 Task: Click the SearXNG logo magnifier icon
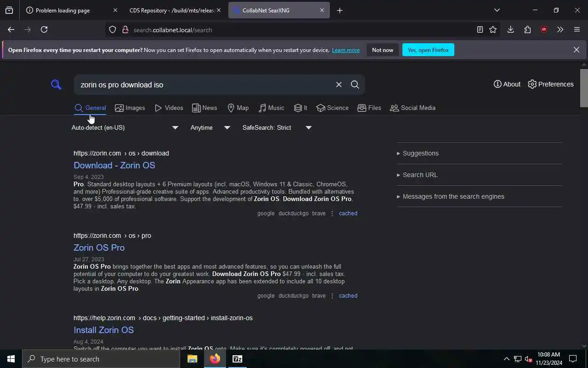pyautogui.click(x=56, y=85)
